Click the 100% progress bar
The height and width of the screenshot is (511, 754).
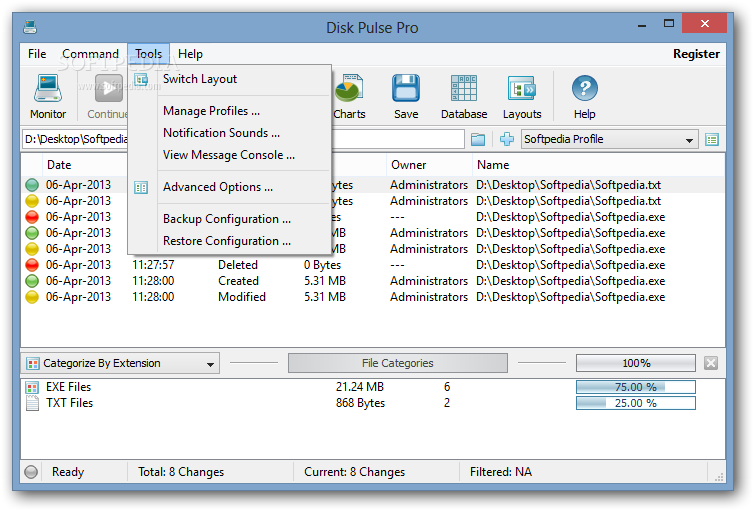636,363
